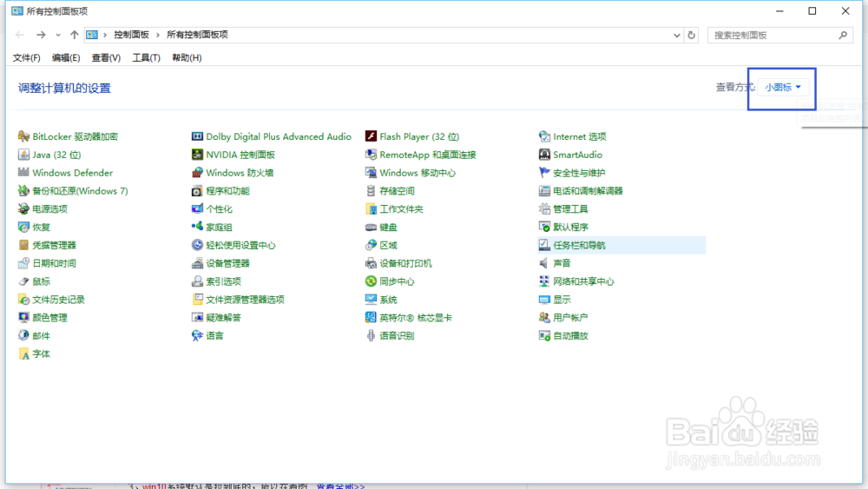The width and height of the screenshot is (868, 489).
Task: Open the 声音 speaker icon
Action: coord(544,263)
